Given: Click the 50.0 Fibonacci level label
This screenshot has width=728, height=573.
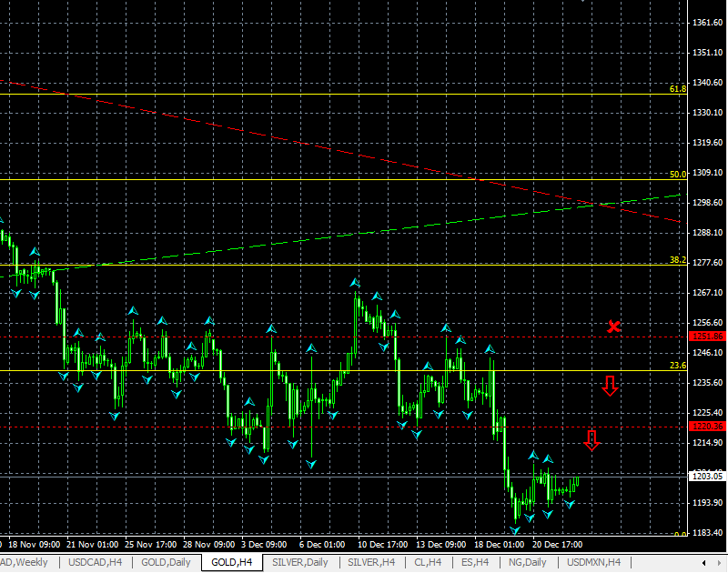Looking at the screenshot, I should pyautogui.click(x=677, y=174).
